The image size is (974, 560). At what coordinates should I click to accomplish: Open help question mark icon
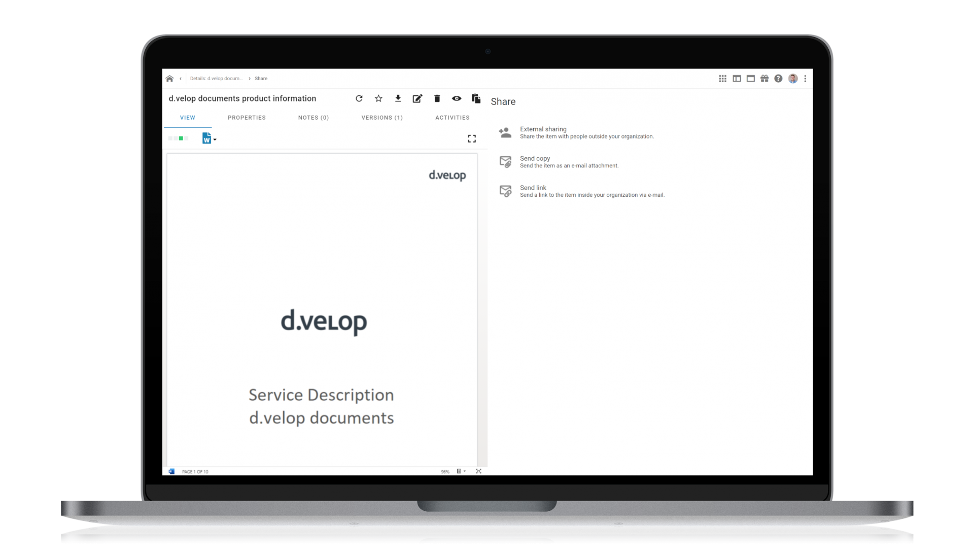coord(778,79)
